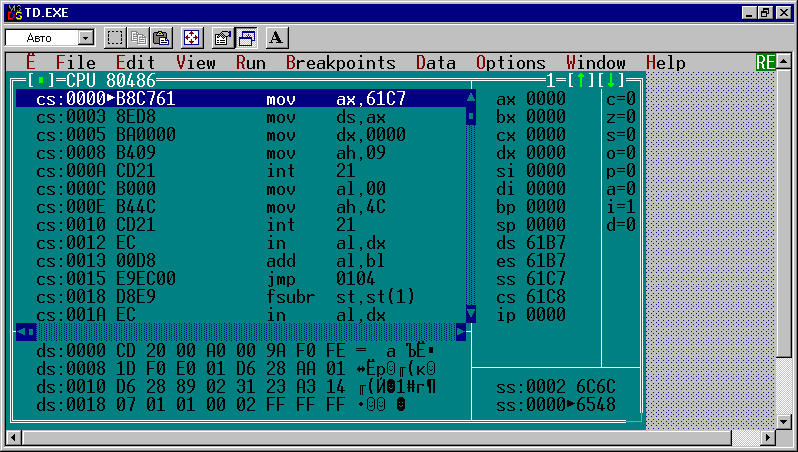Select the 'add al,bl' line
The image size is (798, 452).
[x=241, y=261]
